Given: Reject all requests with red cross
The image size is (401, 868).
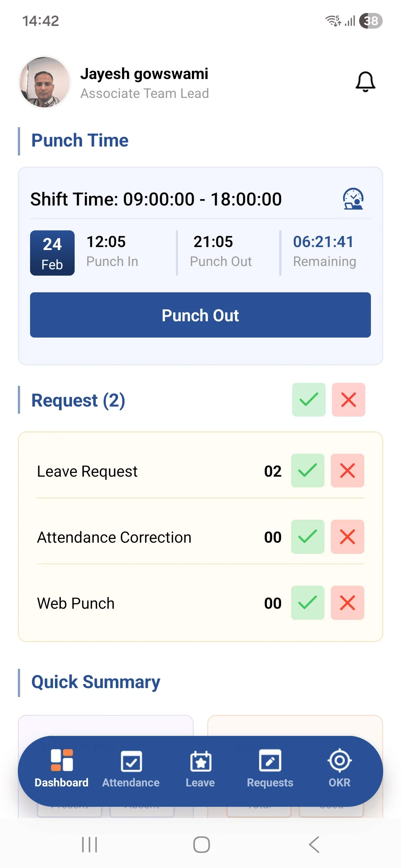Looking at the screenshot, I should [348, 400].
